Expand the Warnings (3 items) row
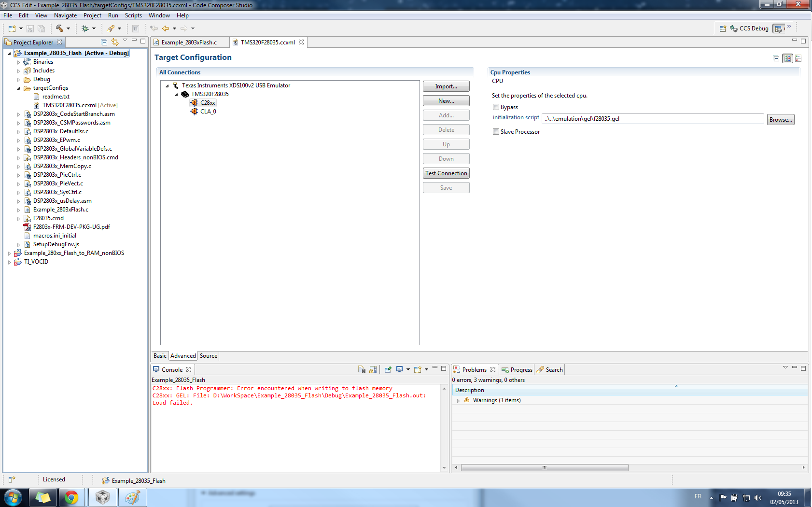The width and height of the screenshot is (812, 507). coord(458,400)
